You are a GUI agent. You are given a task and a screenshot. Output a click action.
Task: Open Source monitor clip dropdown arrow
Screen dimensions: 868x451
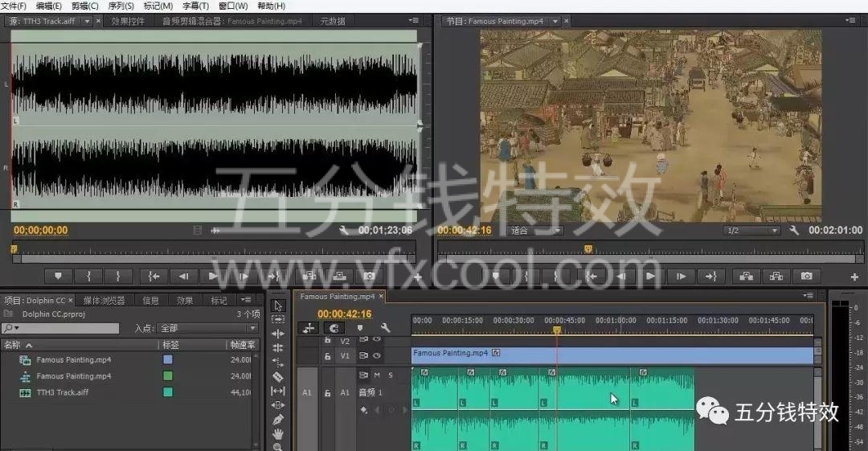(x=87, y=21)
